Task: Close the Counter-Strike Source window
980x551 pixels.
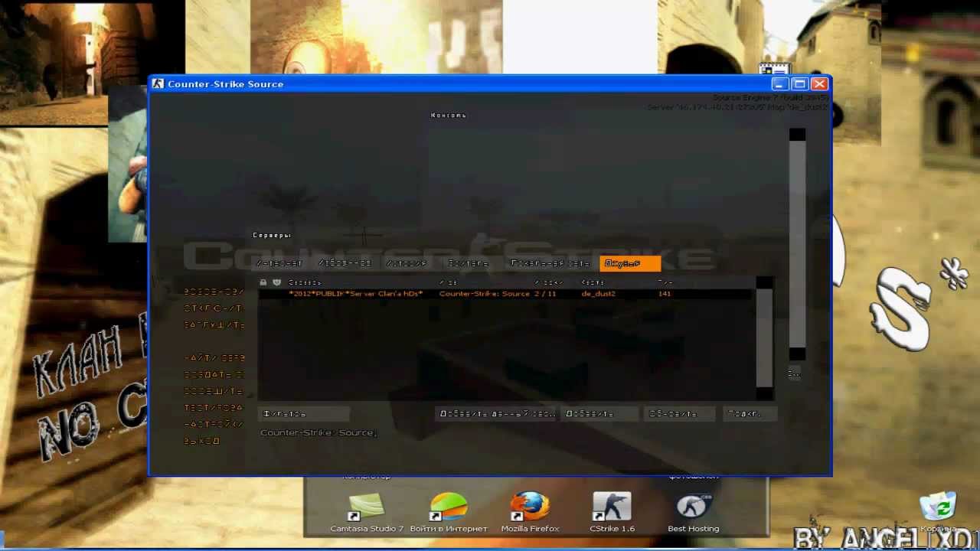Action: pyautogui.click(x=819, y=84)
